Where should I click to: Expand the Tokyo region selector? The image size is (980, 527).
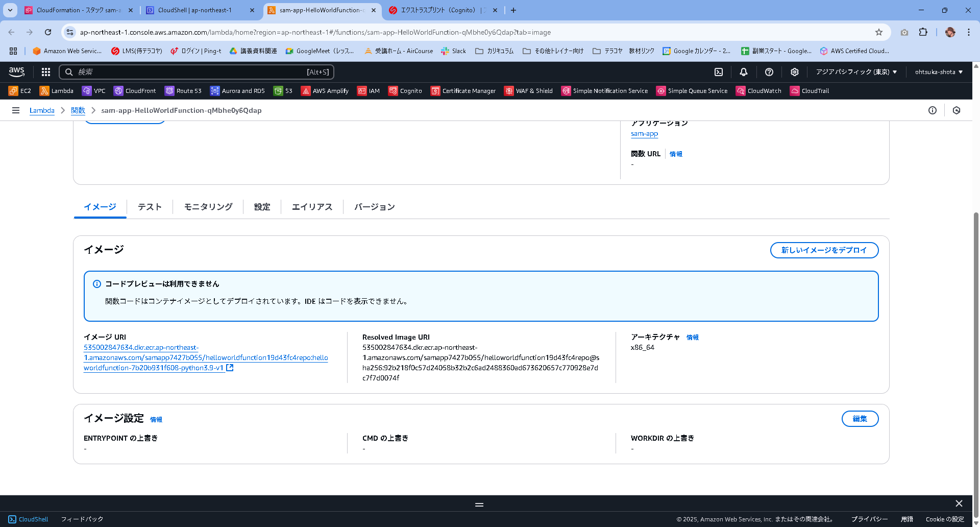pyautogui.click(x=856, y=72)
